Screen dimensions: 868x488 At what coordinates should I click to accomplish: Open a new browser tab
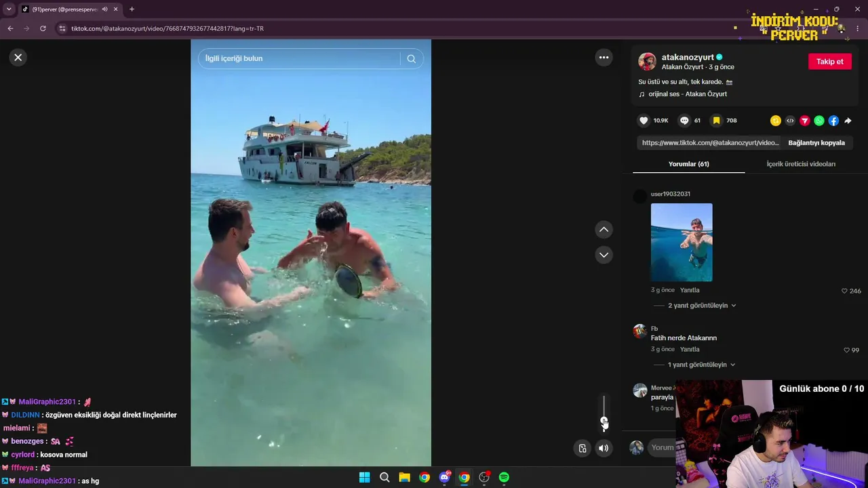132,9
